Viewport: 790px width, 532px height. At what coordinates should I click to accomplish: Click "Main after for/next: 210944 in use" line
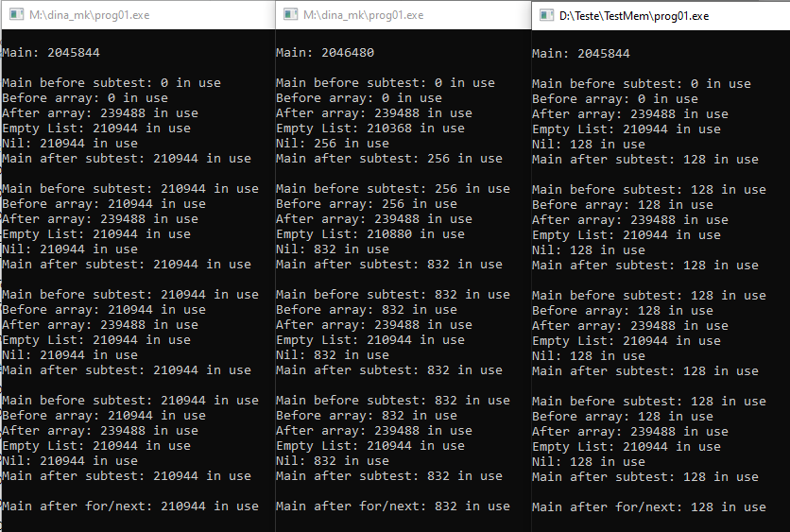[129, 506]
